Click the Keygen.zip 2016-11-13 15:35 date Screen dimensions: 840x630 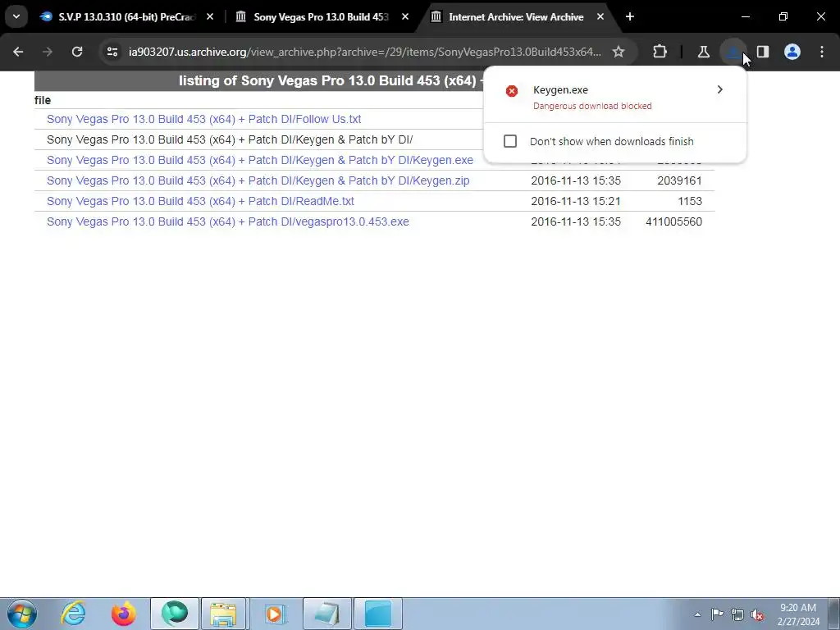(575, 180)
